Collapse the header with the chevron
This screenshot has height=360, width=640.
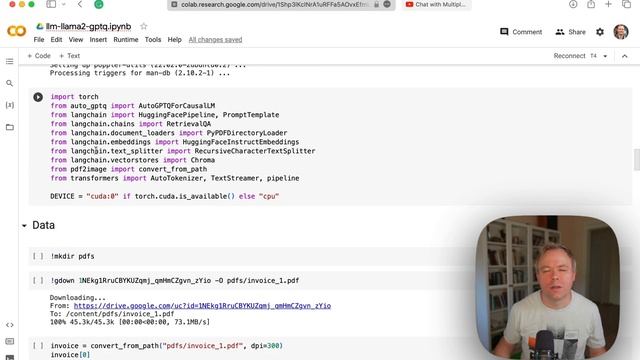(624, 56)
